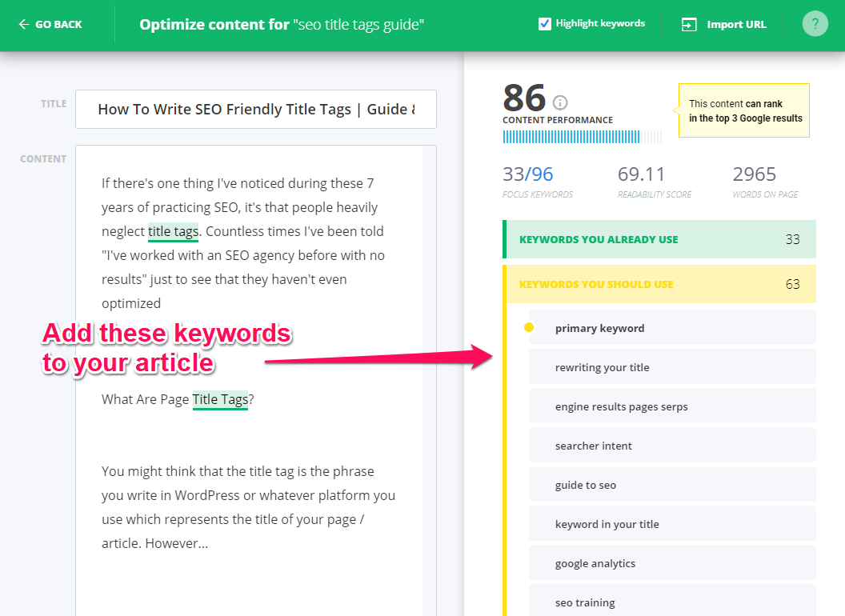
Task: Collapse the Keywords You Already Use panel
Action: 659,239
